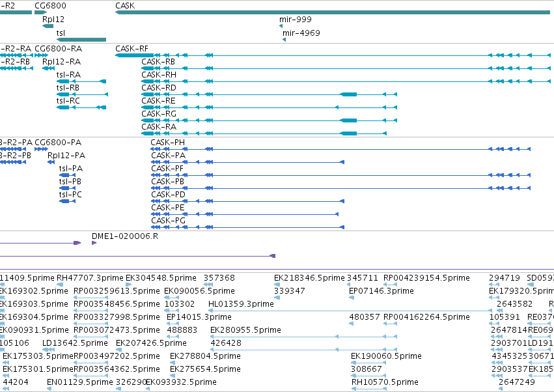The width and height of the screenshot is (554, 392).
Task: Select transcript CASK-RB
Action: coord(346,68)
